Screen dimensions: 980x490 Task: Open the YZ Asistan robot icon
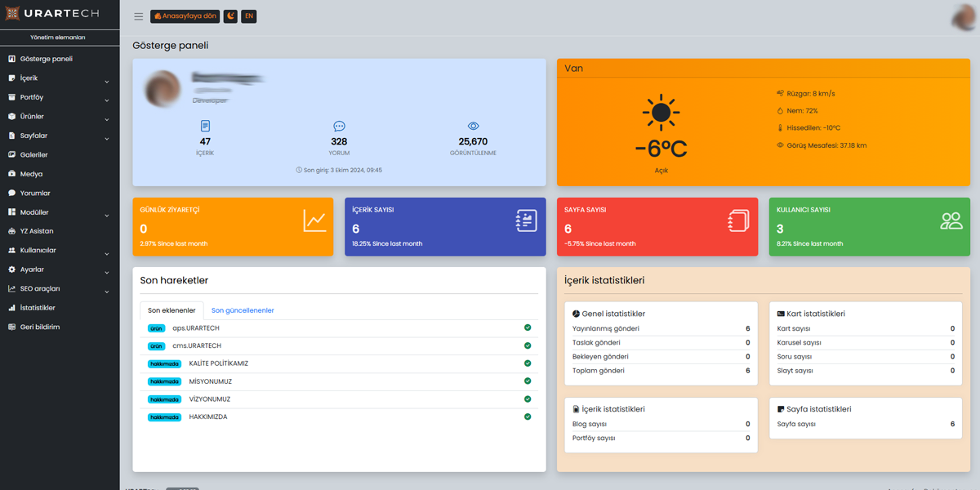pyautogui.click(x=11, y=231)
